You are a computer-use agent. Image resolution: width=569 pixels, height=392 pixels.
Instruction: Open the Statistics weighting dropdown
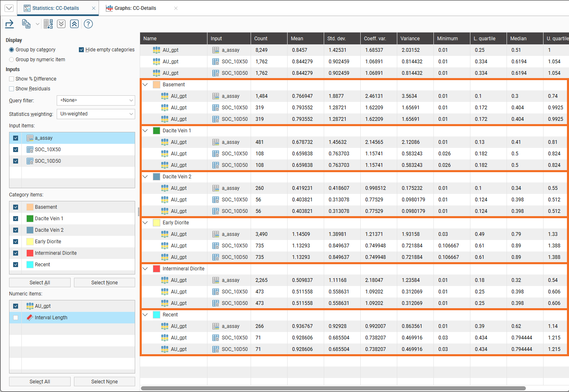(96, 114)
